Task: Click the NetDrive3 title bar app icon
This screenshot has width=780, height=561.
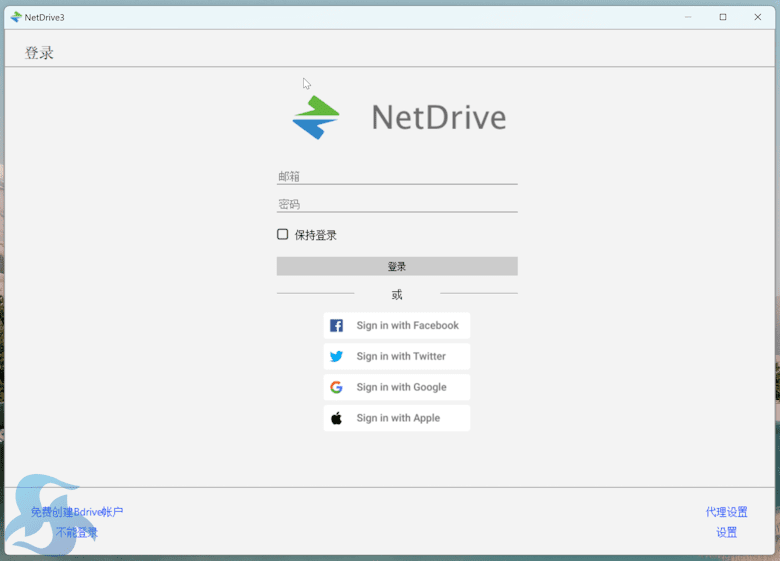Action: (16, 17)
